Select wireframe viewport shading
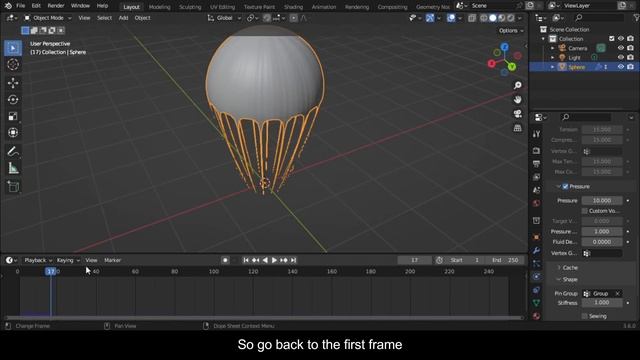Image resolution: width=640 pixels, height=360 pixels. pos(484,18)
